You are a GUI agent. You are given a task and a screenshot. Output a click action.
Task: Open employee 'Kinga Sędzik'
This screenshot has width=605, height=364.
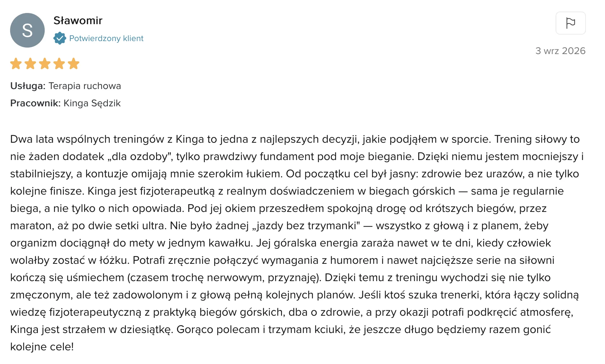click(x=92, y=103)
